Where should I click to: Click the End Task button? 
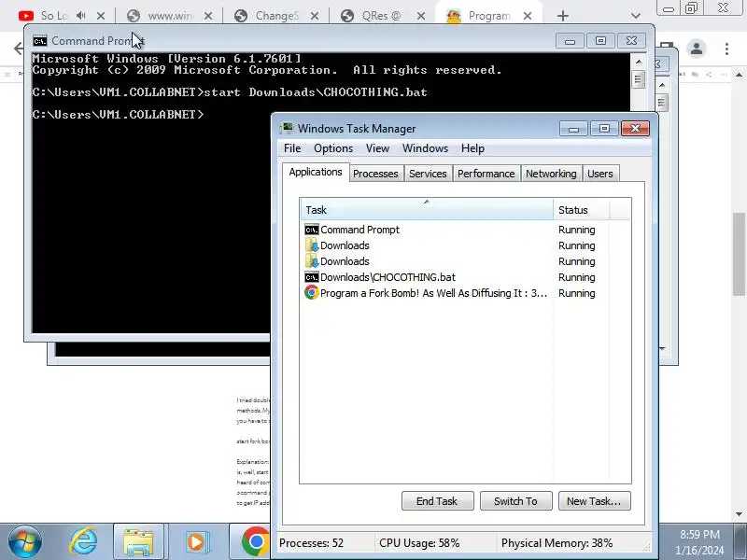coord(437,501)
